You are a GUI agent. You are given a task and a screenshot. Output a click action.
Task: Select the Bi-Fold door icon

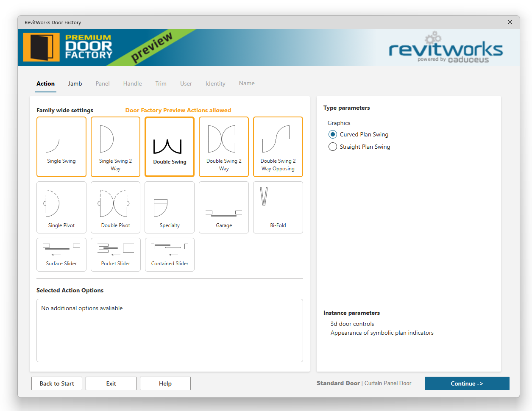point(278,207)
